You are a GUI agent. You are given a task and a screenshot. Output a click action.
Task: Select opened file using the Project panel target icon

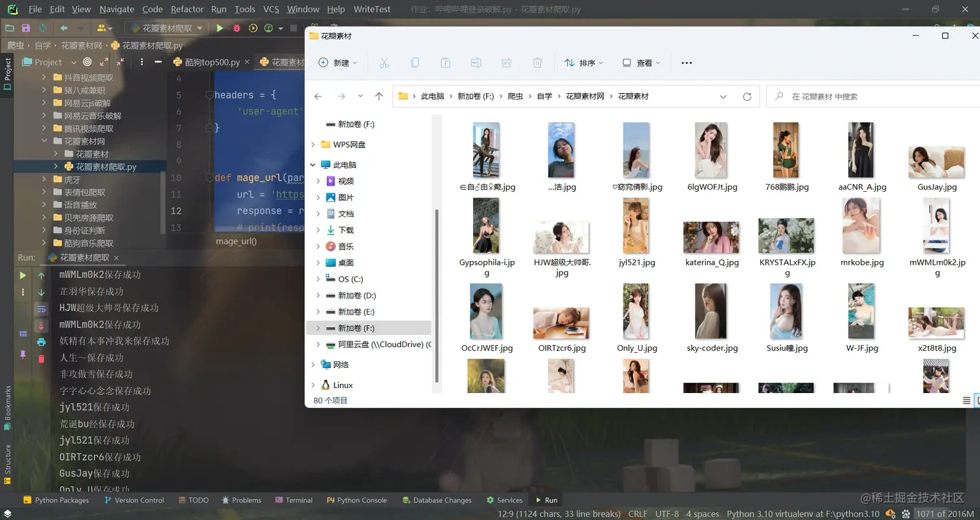[87, 62]
